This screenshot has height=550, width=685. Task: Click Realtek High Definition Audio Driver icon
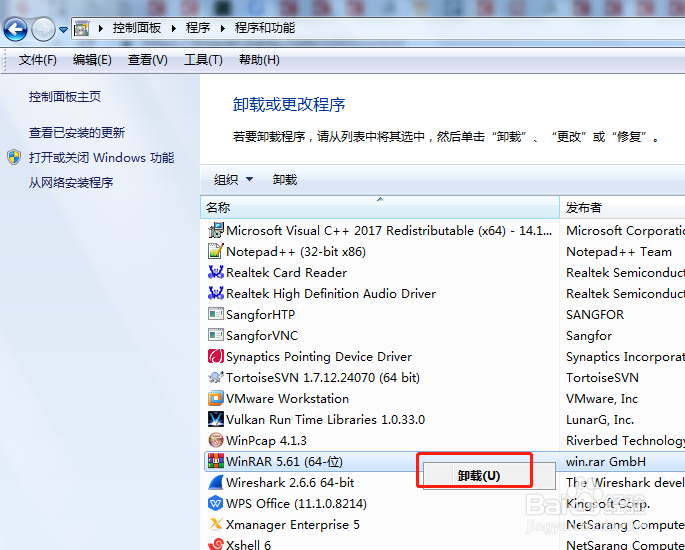(x=215, y=293)
